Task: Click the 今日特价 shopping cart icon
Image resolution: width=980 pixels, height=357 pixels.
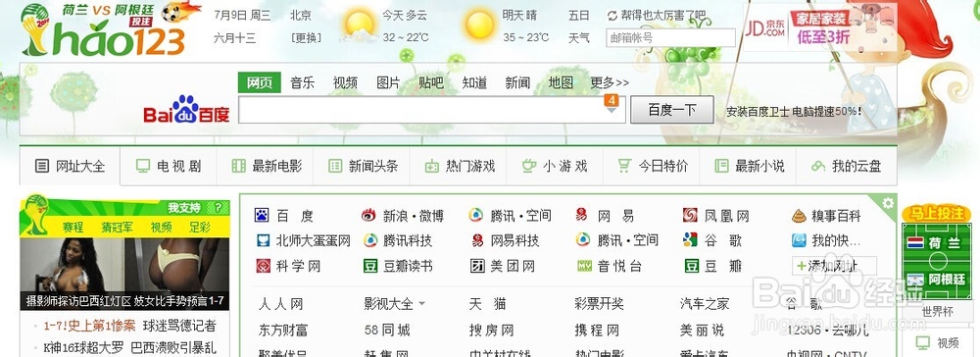Action: (624, 166)
